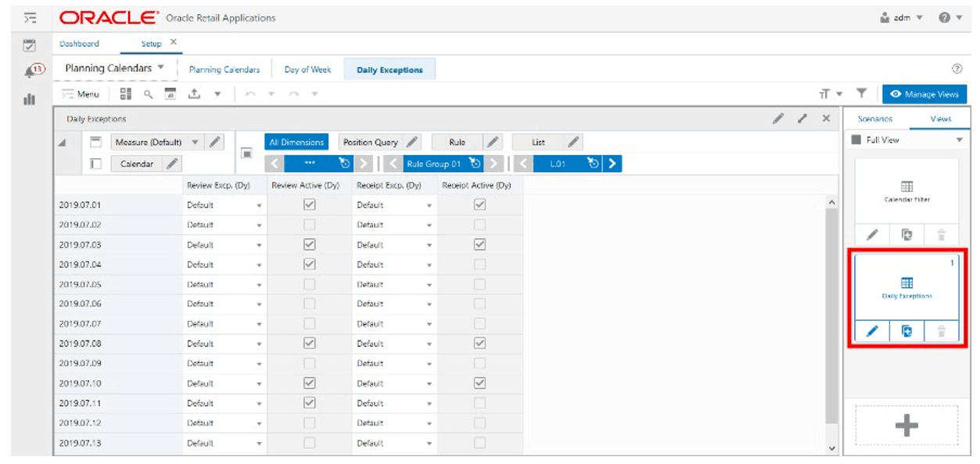Click the Export upload icon in toolbar
Image resolution: width=980 pixels, height=464 pixels.
(194, 94)
